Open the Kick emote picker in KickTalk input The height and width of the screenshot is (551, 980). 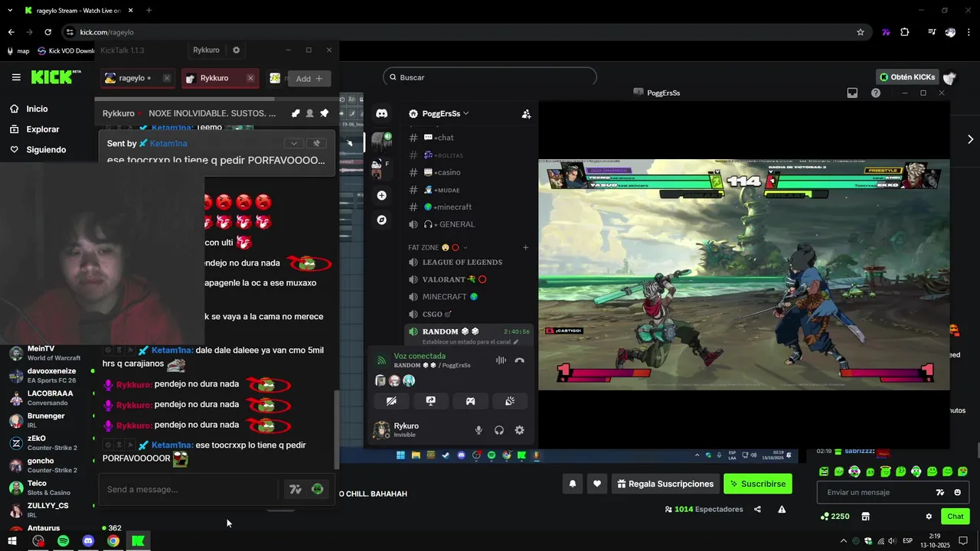pos(317,489)
